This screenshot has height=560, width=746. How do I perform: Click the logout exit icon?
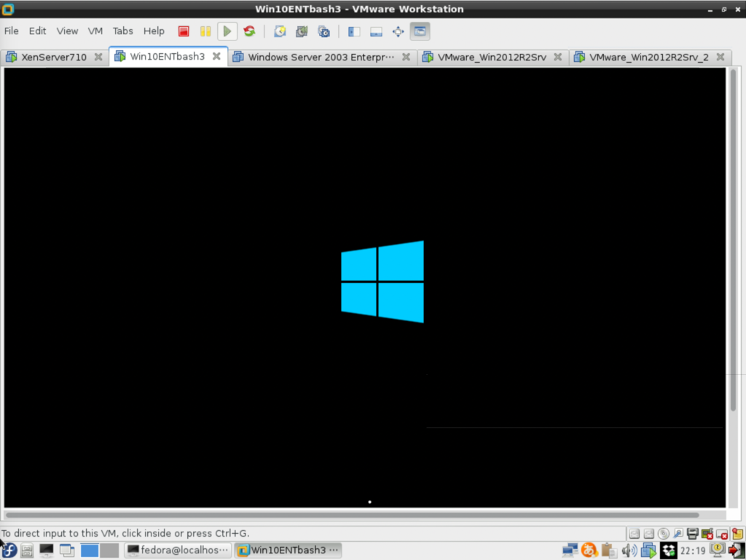coord(736,550)
